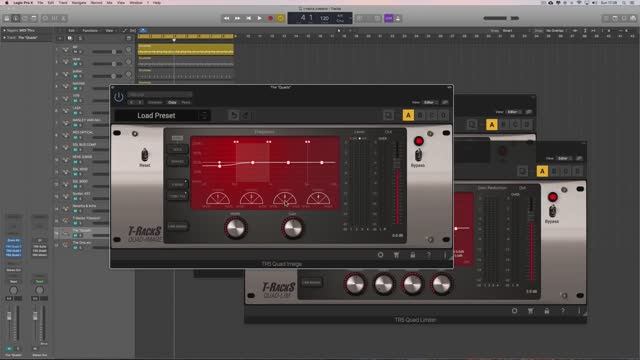
Task: Open the Navigate menu
Action: [79, 2]
